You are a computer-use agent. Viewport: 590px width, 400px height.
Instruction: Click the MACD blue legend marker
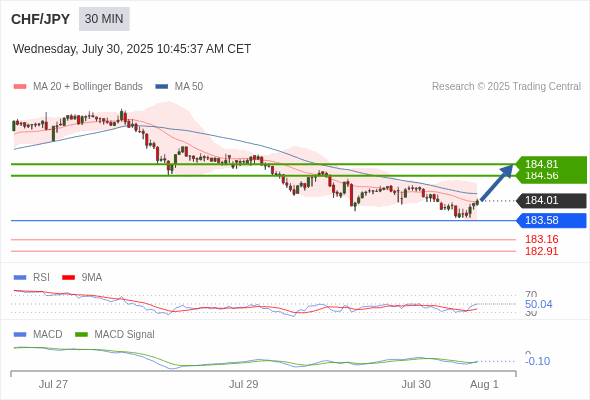[20, 334]
